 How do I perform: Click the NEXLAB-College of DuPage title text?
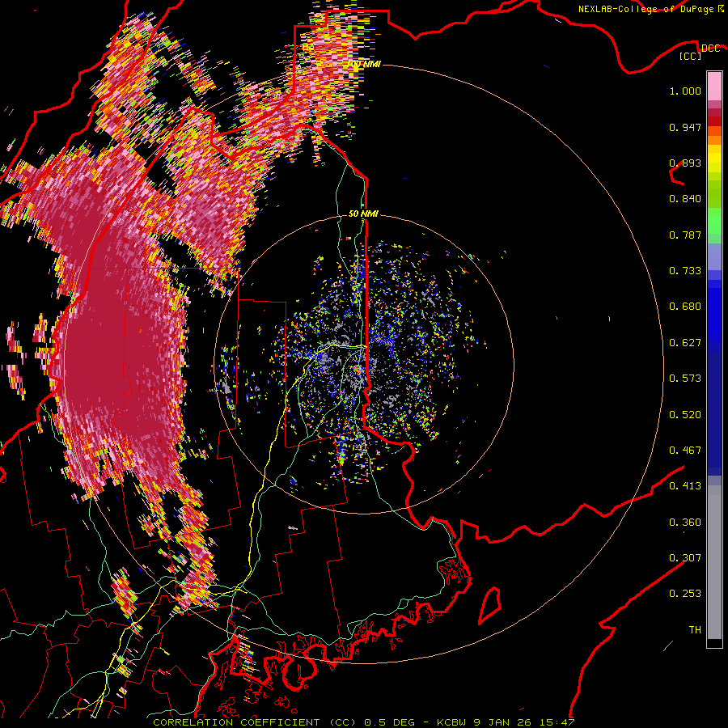(651, 9)
